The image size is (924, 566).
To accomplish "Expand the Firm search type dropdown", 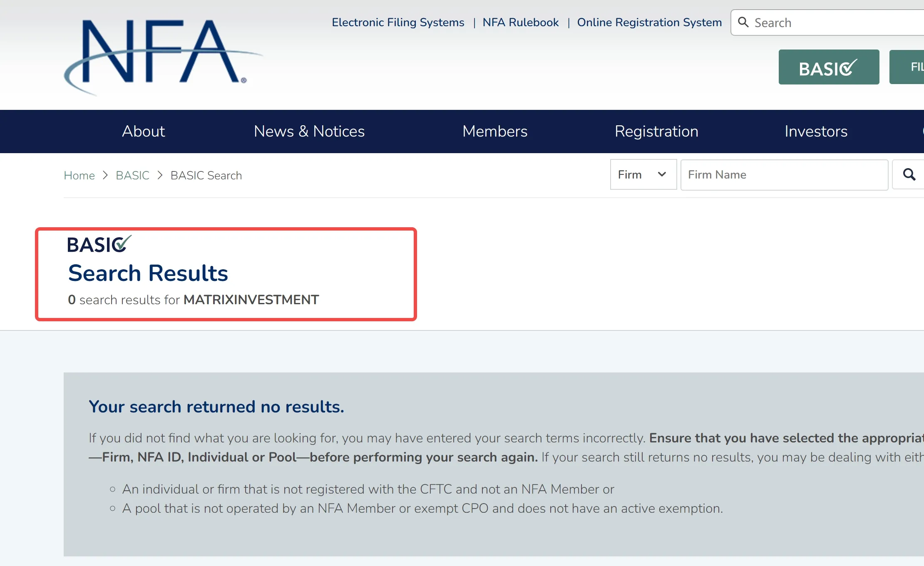I will pos(643,174).
